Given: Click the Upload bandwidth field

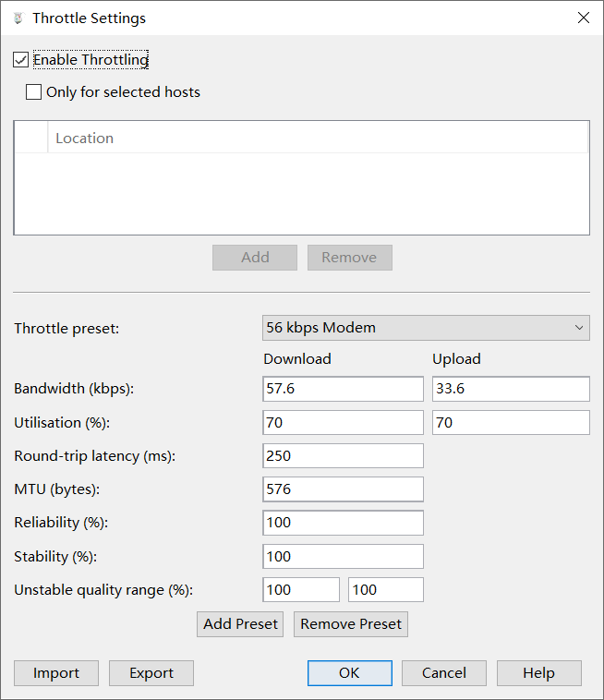Looking at the screenshot, I should click(510, 389).
